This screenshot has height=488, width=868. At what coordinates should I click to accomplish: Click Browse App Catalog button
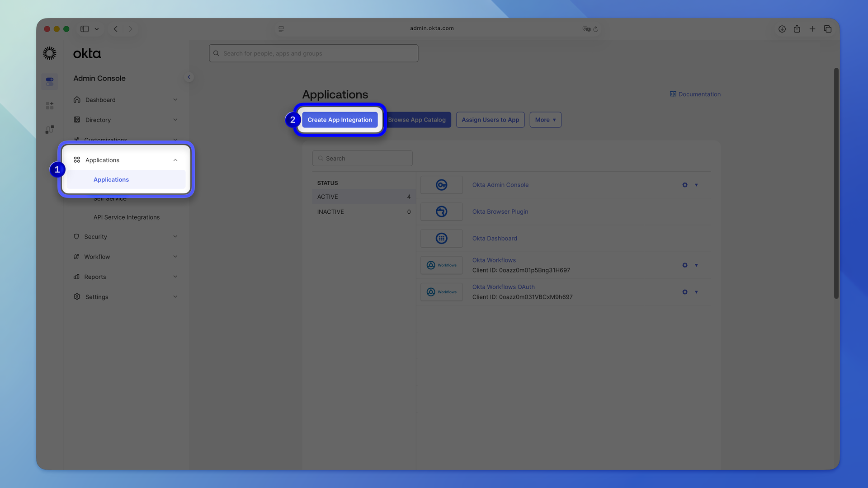coord(417,120)
